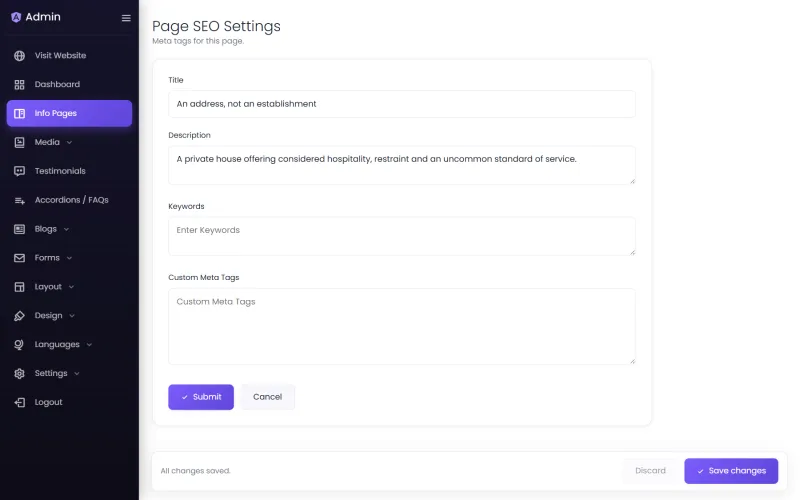Click the 'Custom Meta Tags' field label

204,278
